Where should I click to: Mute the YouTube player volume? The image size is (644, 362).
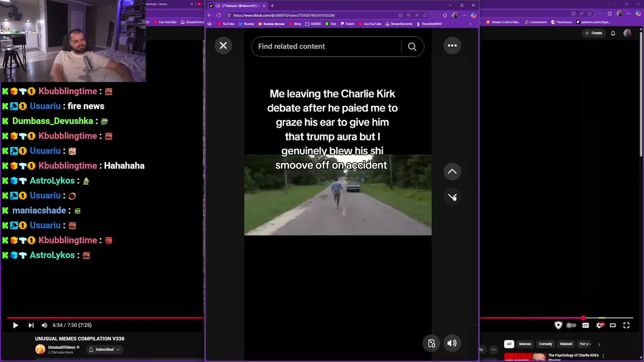click(44, 325)
